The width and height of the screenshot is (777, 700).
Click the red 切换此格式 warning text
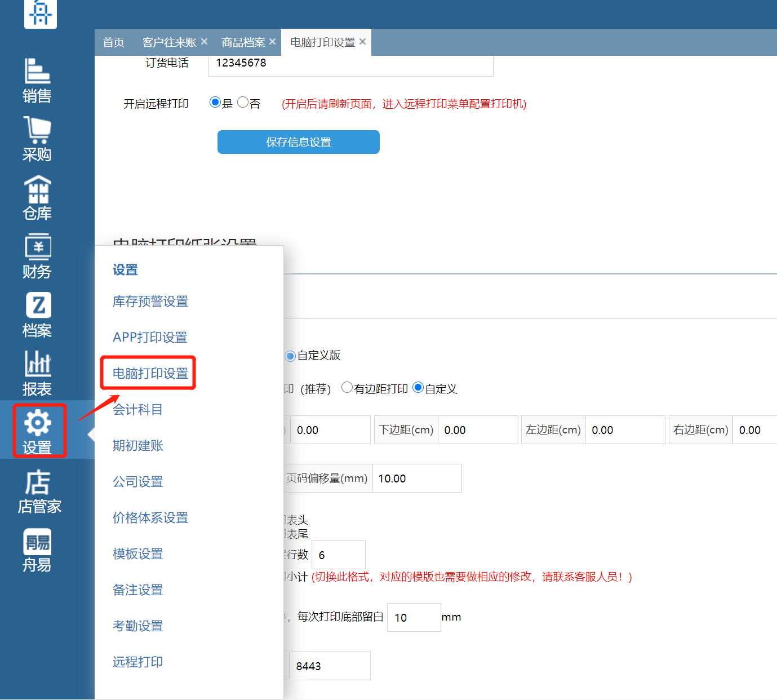[472, 577]
